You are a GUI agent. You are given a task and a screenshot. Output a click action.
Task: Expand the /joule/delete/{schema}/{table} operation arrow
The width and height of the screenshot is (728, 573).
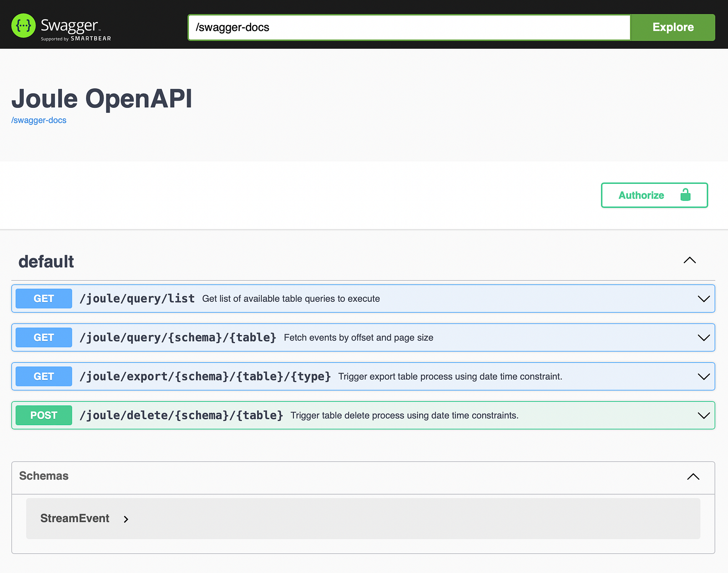pyautogui.click(x=704, y=416)
